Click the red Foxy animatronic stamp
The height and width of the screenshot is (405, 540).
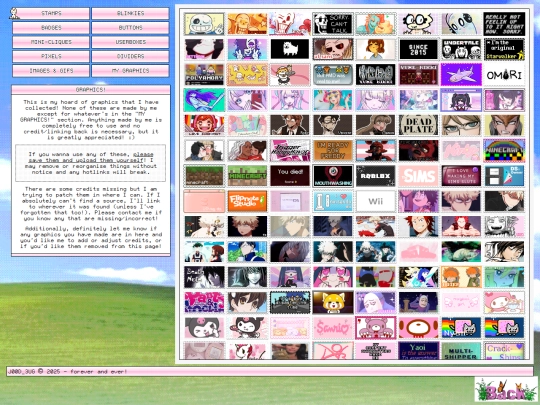[x=418, y=150]
